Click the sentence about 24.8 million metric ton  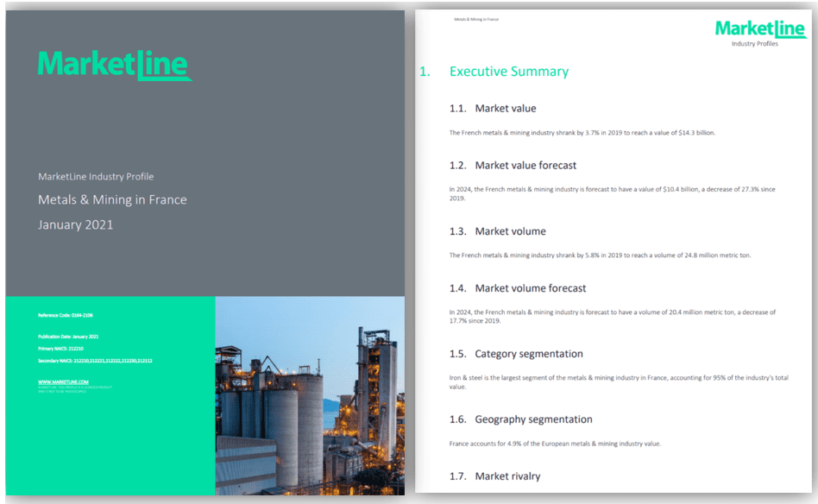[x=600, y=255]
